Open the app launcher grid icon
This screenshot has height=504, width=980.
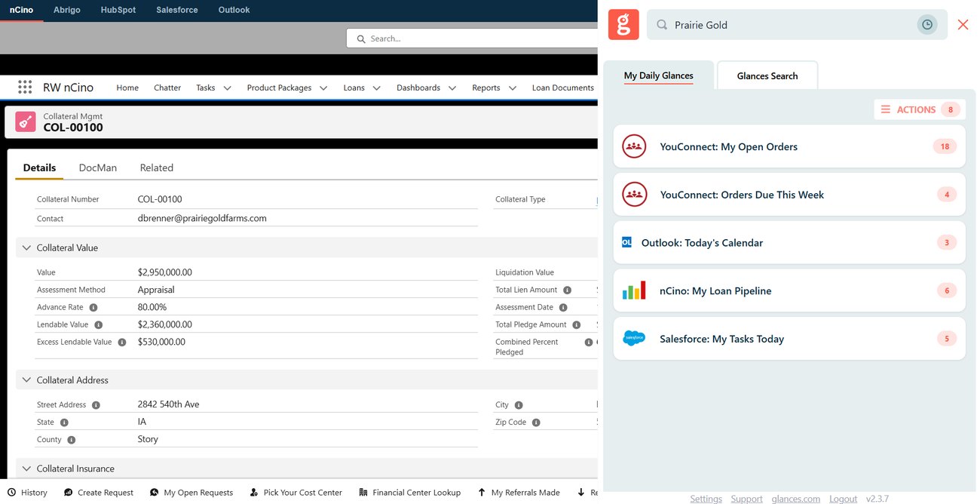(x=25, y=88)
